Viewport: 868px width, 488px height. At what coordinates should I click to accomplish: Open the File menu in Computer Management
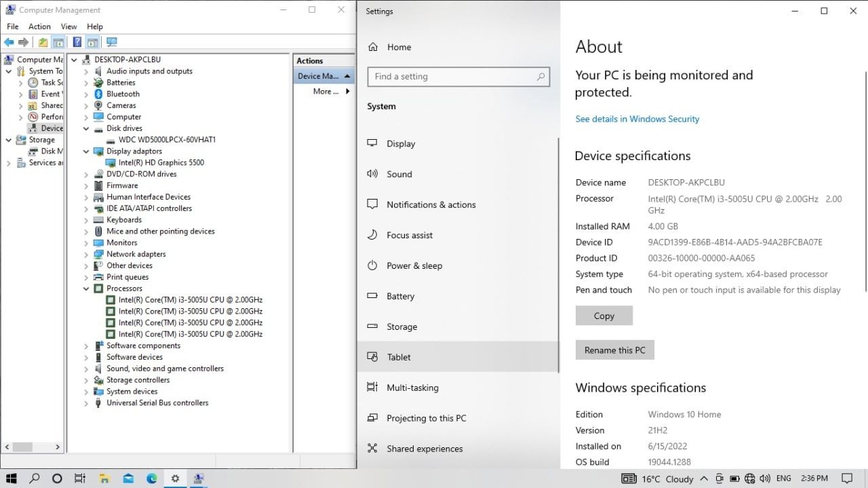click(x=13, y=26)
